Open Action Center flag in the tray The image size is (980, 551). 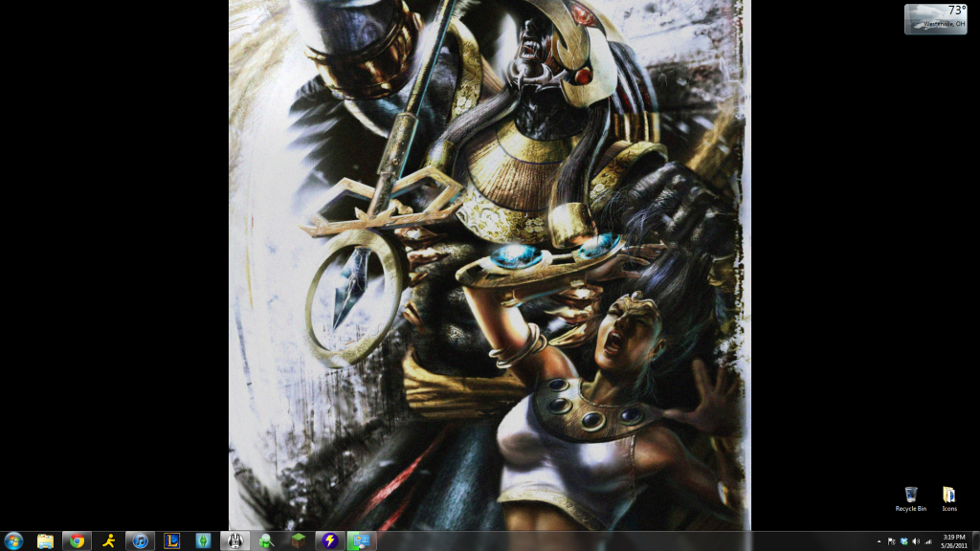coord(891,541)
